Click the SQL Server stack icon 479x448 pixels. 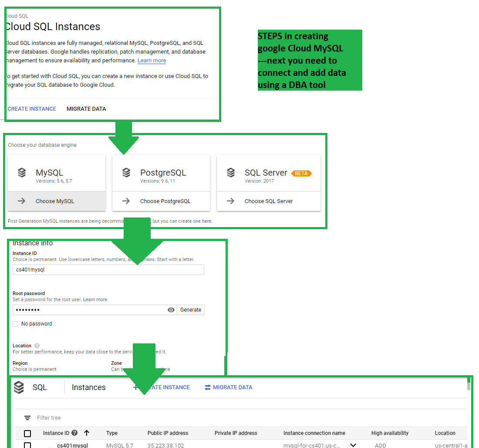(231, 173)
